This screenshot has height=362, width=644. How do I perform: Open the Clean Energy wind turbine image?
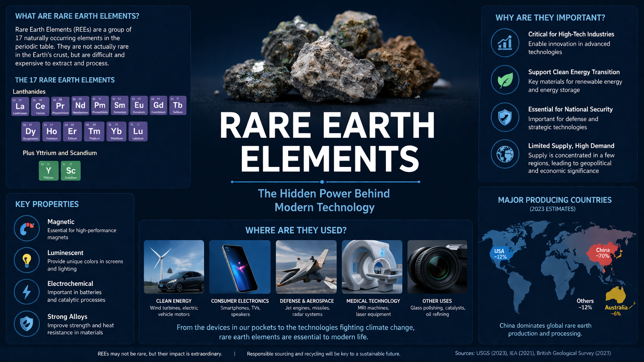pos(174,267)
